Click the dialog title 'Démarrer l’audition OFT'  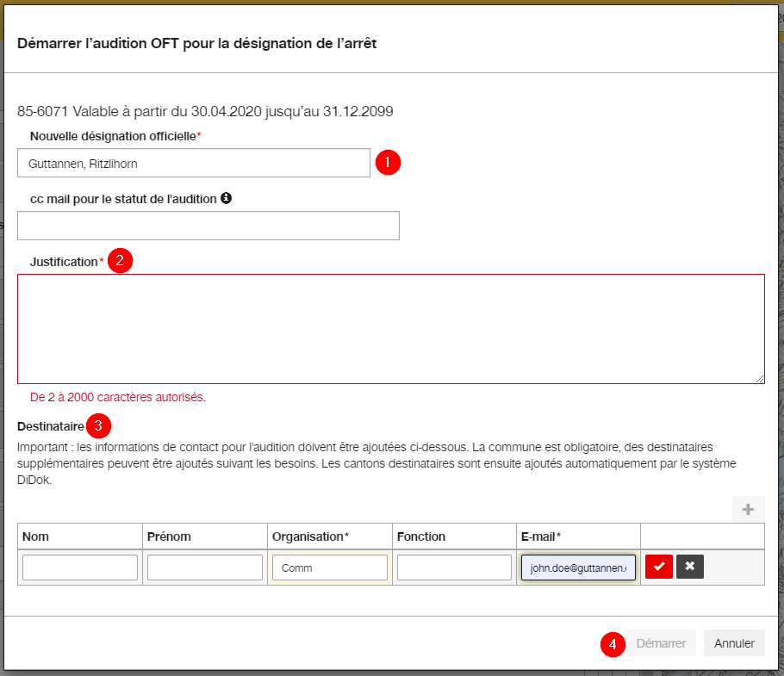click(197, 43)
